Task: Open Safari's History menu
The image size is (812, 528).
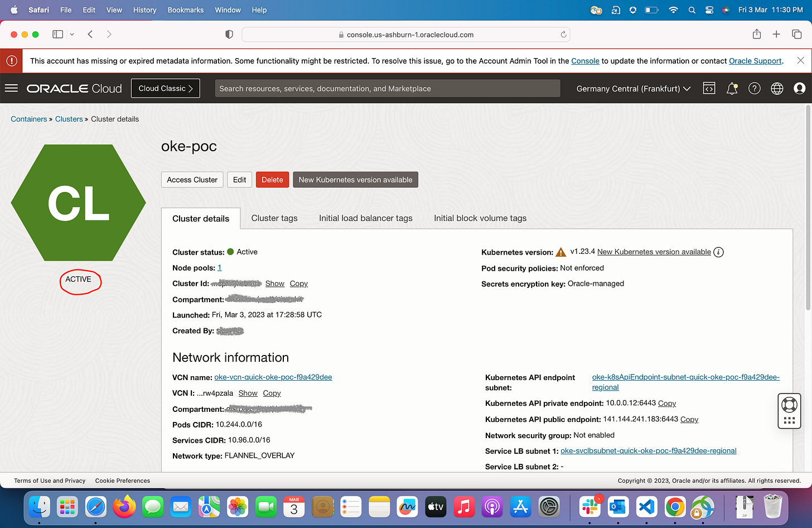Action: (x=145, y=10)
